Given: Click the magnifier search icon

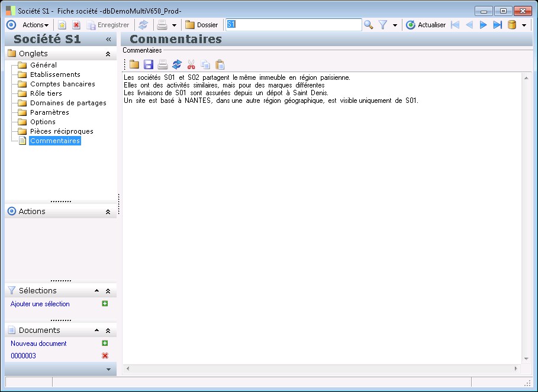Looking at the screenshot, I should (369, 25).
